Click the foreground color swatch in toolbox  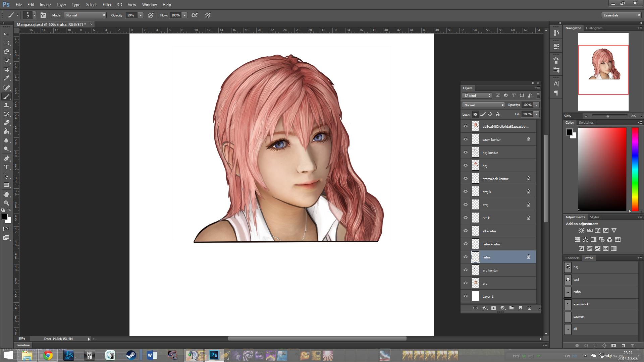[5, 217]
